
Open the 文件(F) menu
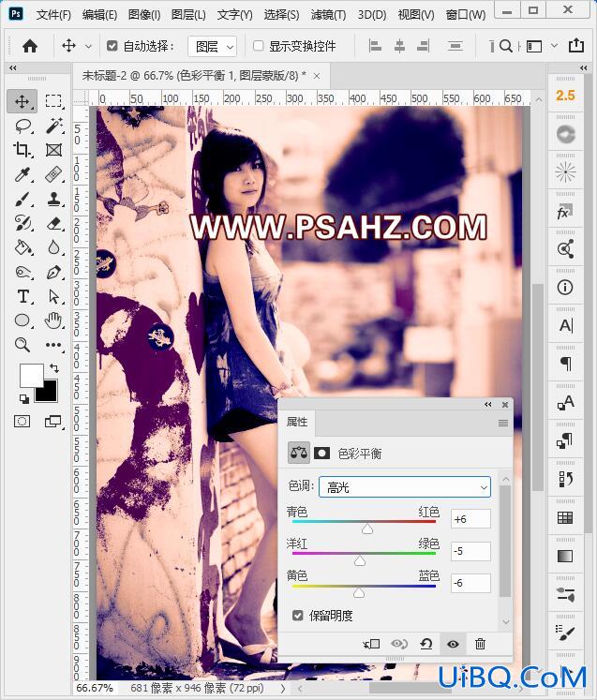(53, 15)
